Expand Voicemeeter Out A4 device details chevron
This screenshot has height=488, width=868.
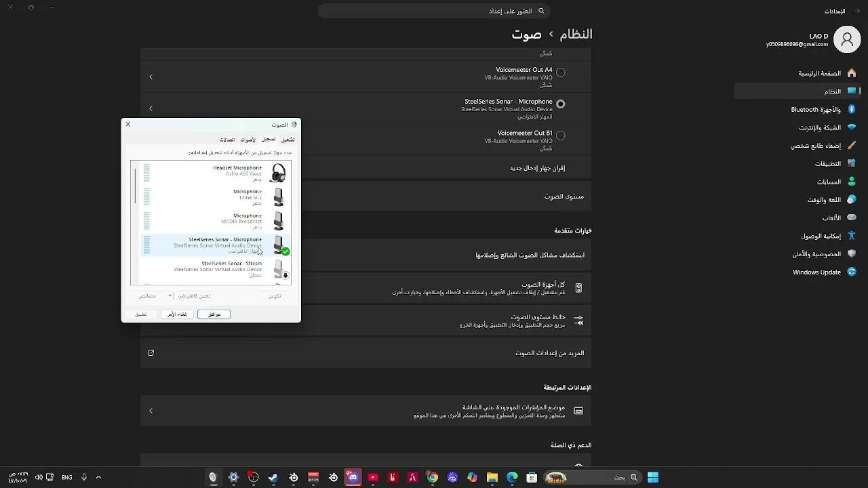pyautogui.click(x=151, y=77)
